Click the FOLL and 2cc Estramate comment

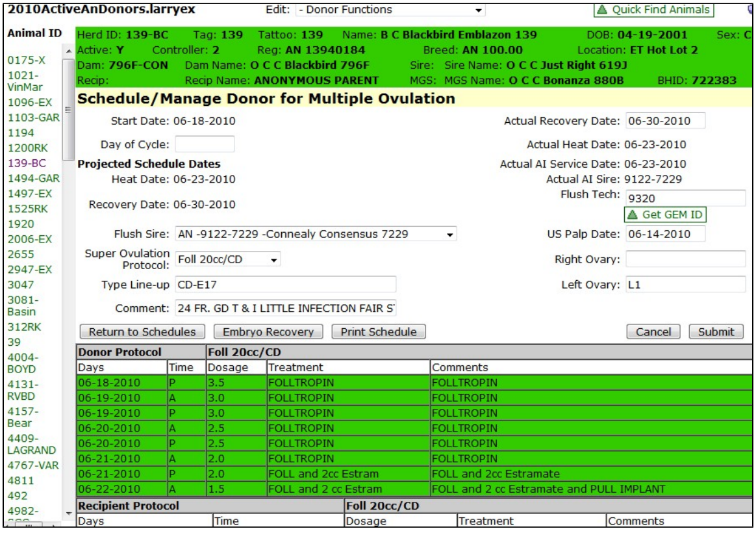click(496, 474)
